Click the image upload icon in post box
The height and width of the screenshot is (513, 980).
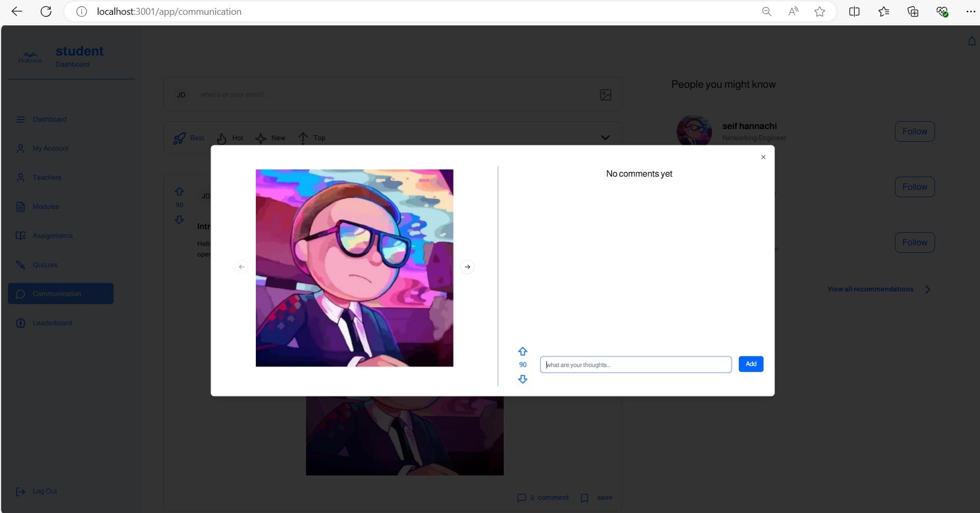[605, 95]
